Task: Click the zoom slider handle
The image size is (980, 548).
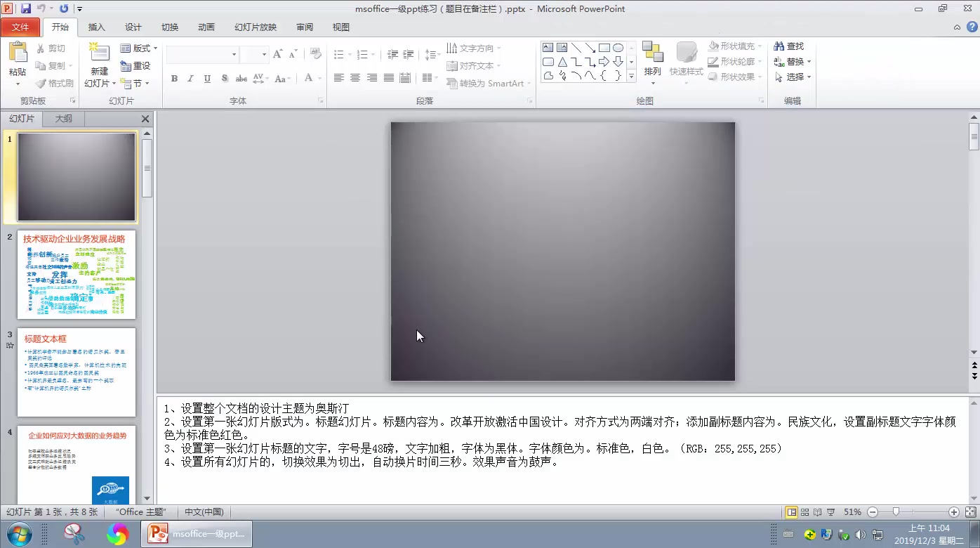Action: click(x=896, y=512)
